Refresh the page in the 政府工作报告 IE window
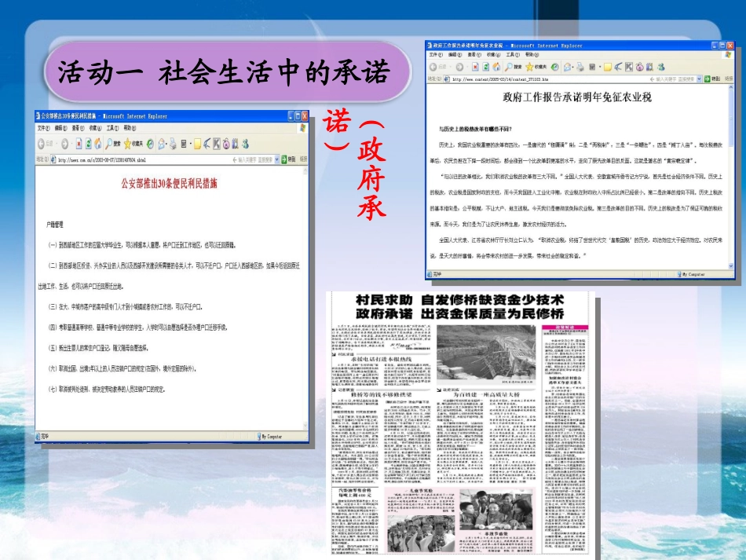Viewport: 746px width, 560px height. pyautogui.click(x=486, y=68)
